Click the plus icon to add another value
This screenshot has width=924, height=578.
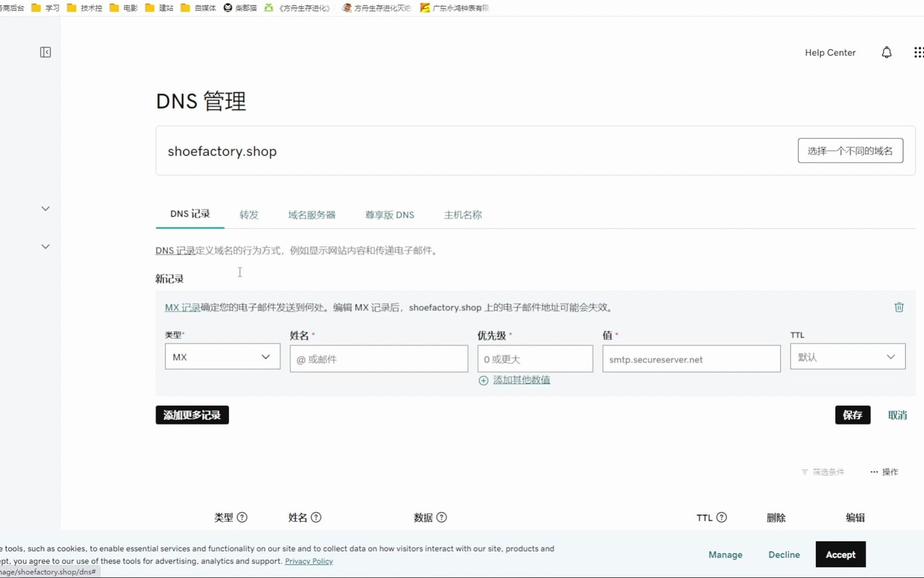[x=483, y=381]
